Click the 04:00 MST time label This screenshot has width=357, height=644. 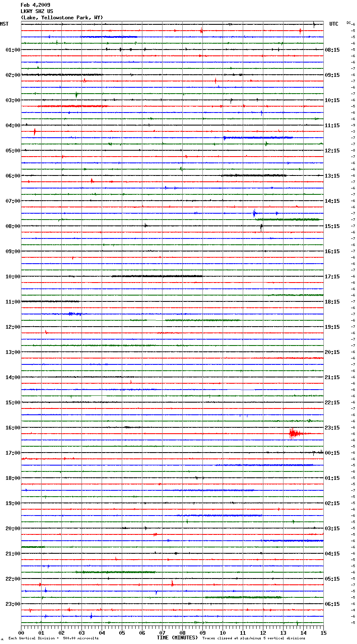pos(13,126)
